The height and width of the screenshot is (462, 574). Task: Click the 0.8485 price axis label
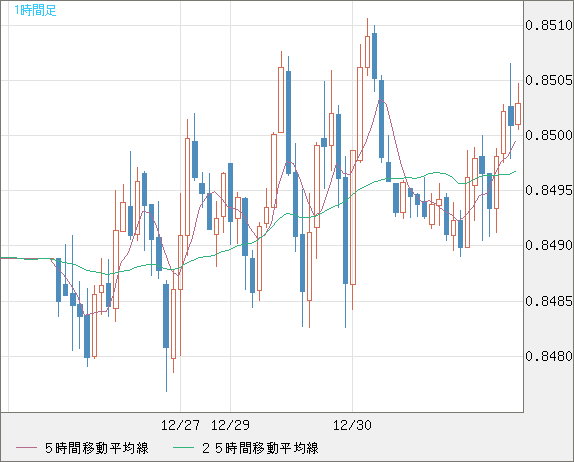coord(549,301)
